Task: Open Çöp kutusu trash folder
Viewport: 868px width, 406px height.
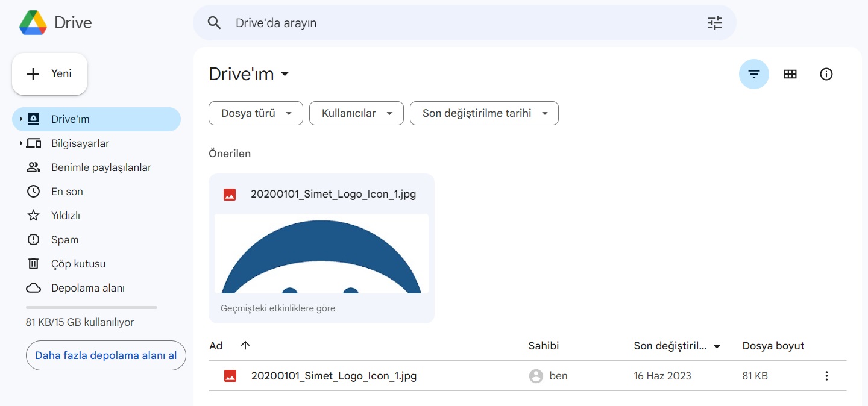Action: (78, 264)
